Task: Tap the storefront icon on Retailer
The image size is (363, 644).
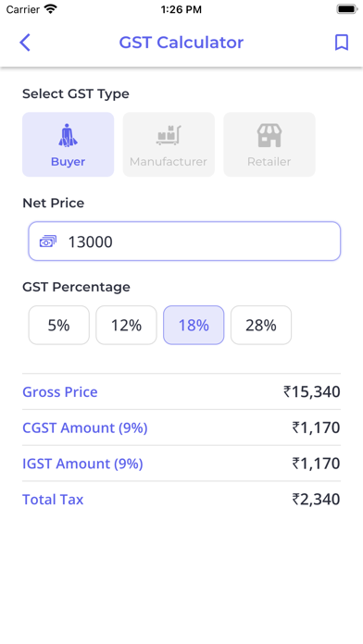Action: coord(269,135)
